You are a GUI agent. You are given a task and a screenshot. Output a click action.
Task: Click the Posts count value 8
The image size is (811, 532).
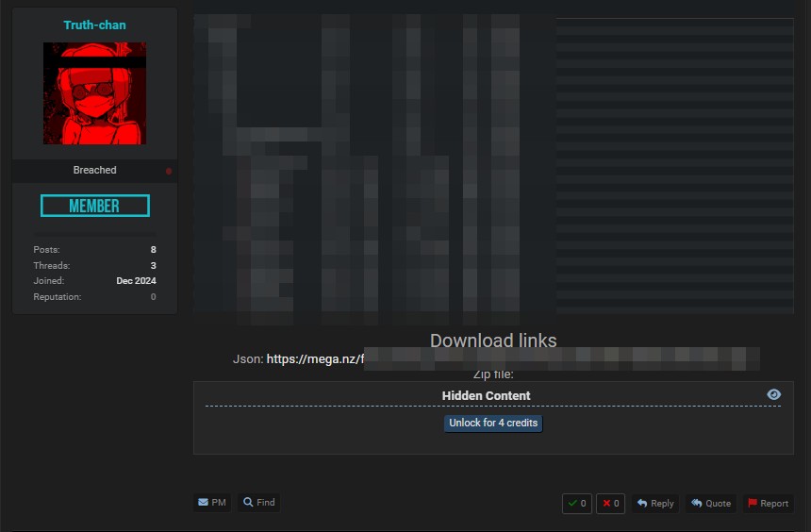153,250
